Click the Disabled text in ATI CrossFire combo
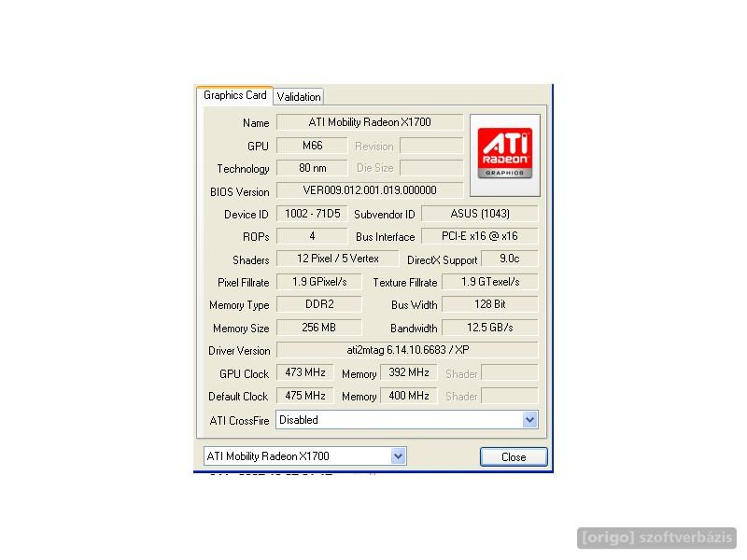Image resolution: width=747 pixels, height=560 pixels. pos(299,420)
